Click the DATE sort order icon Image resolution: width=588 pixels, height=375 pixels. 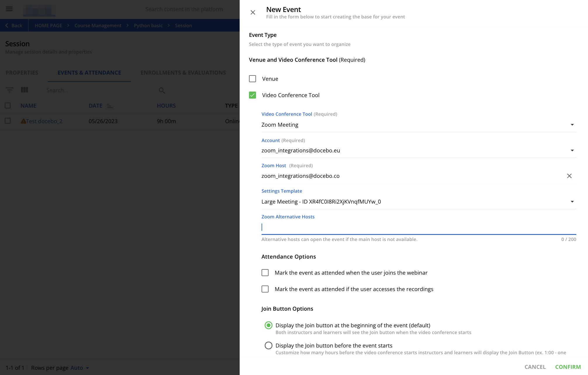point(110,106)
